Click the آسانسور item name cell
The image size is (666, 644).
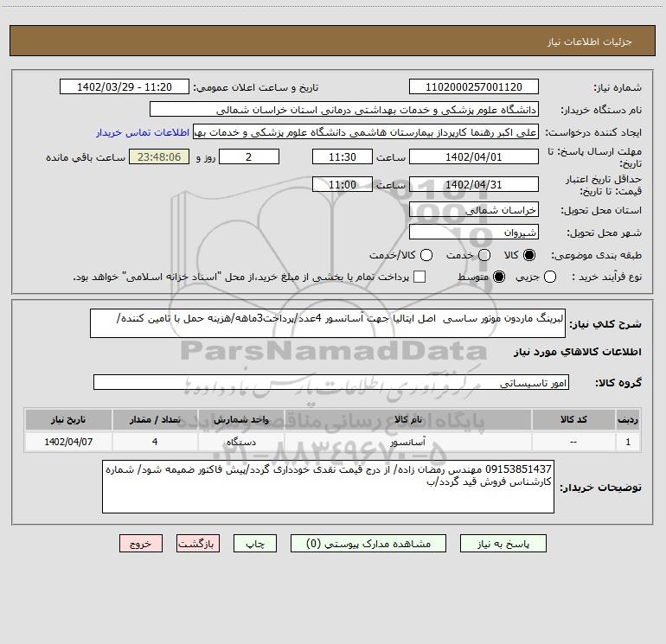pyautogui.click(x=407, y=442)
